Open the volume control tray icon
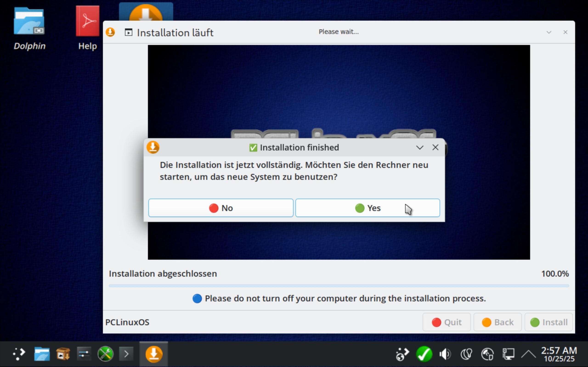 pos(445,354)
